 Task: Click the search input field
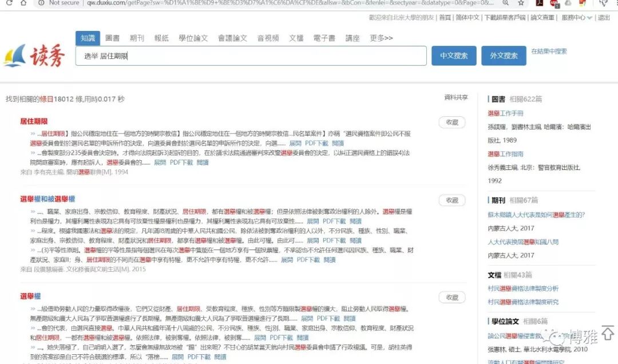point(251,56)
